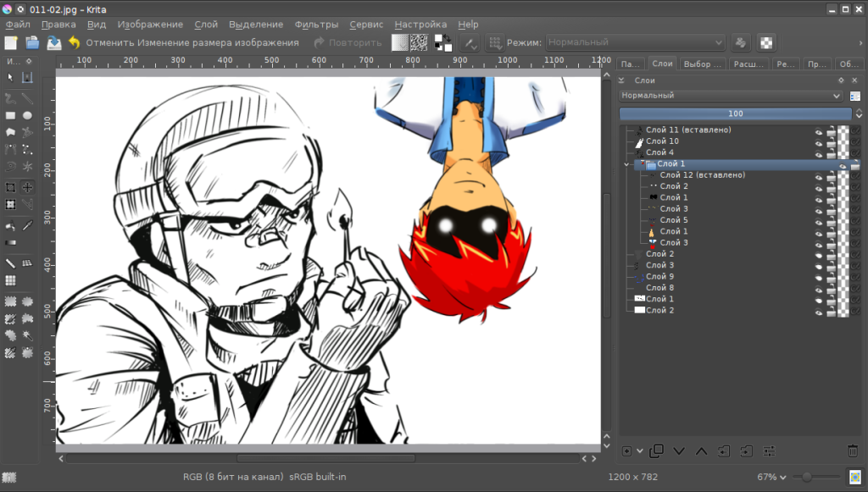Switch to the 'Выбор ...' docker tab
This screenshot has width=868, height=492.
(703, 64)
